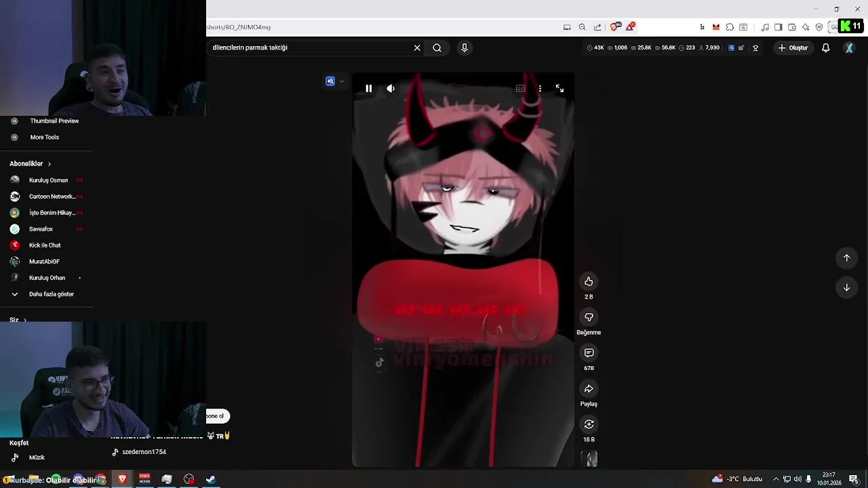Open the three-dot menu on the Short
The image size is (868, 488).
[x=540, y=88]
